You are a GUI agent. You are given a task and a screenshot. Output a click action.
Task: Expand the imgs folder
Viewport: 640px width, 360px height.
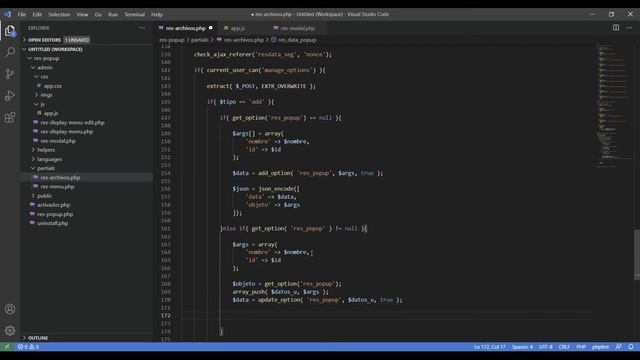pos(46,95)
